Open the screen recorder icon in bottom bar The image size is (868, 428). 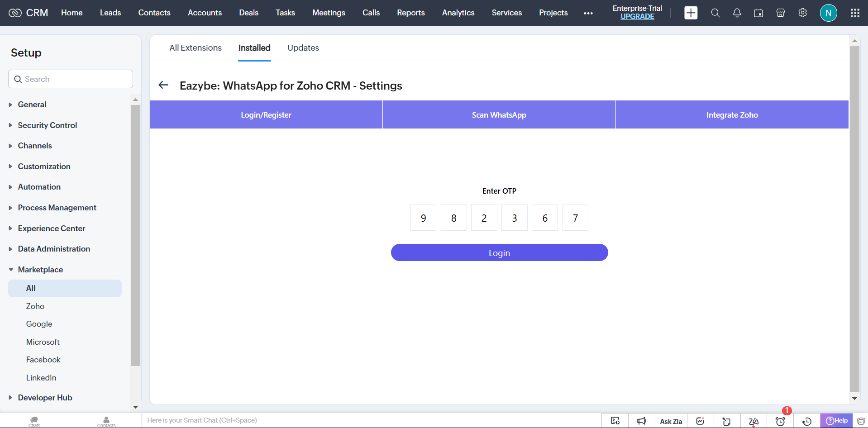tap(615, 421)
